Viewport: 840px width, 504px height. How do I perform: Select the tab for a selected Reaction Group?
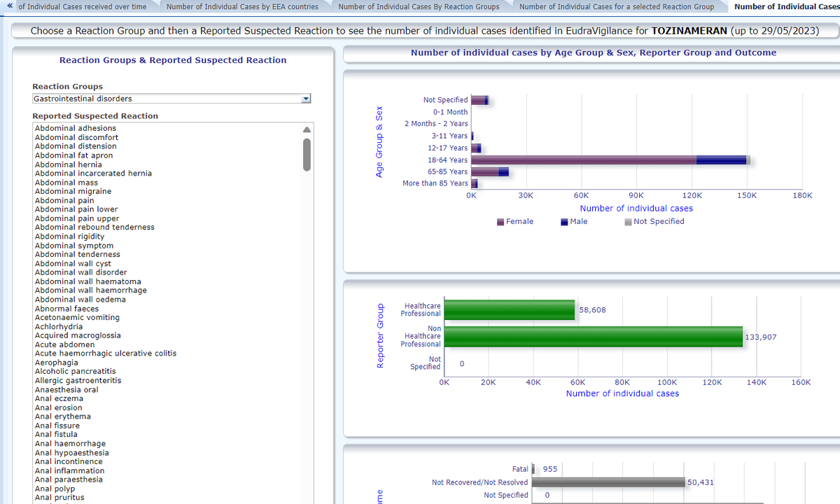pos(616,7)
